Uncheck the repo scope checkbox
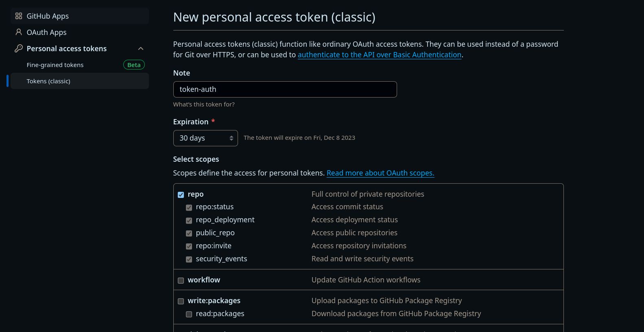 pyautogui.click(x=181, y=195)
